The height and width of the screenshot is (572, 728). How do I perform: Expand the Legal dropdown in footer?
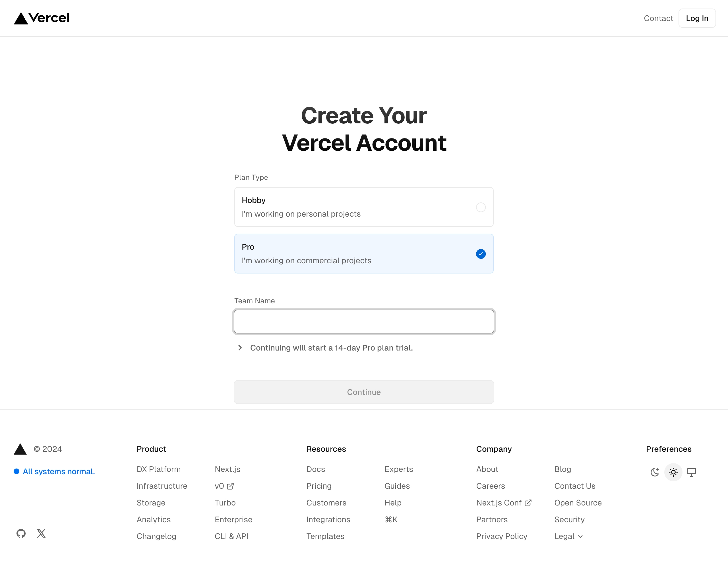tap(568, 536)
